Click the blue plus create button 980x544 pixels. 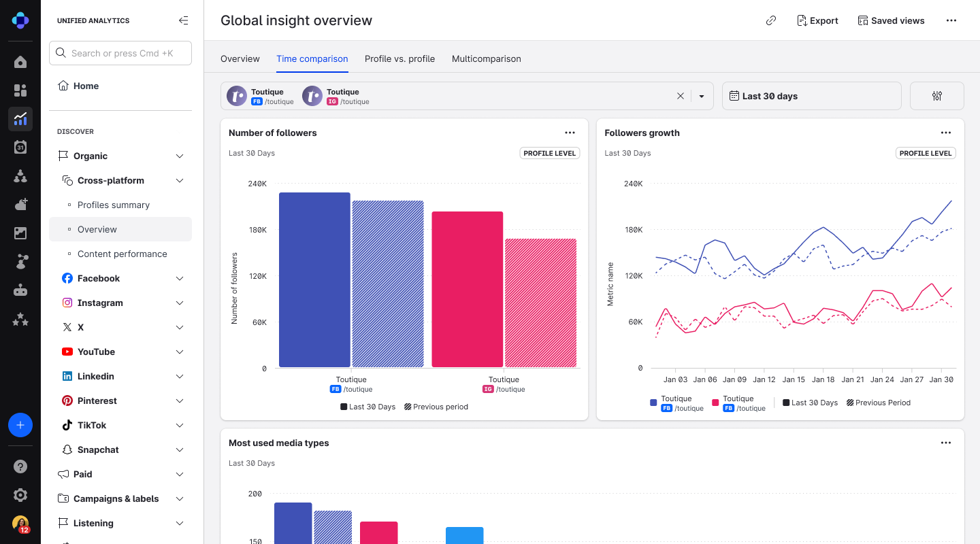(x=20, y=425)
